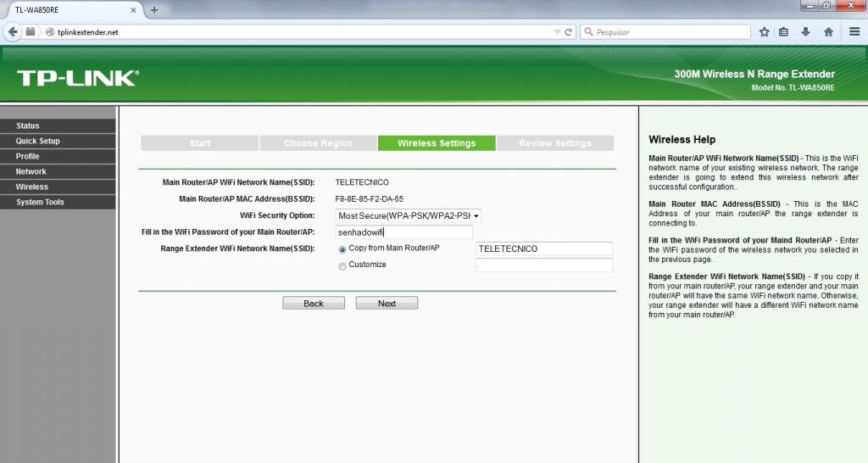Open the hamburger menu icon

(x=854, y=32)
